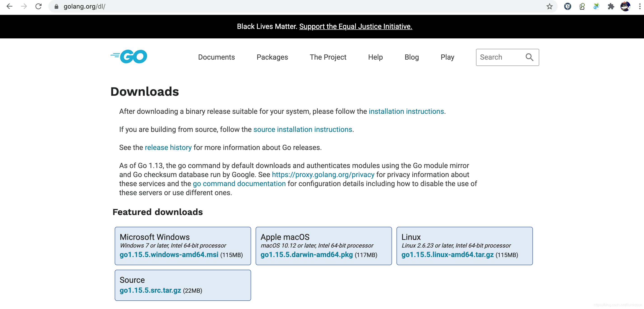
Task: Click the Featured downloads heading
Action: click(158, 212)
